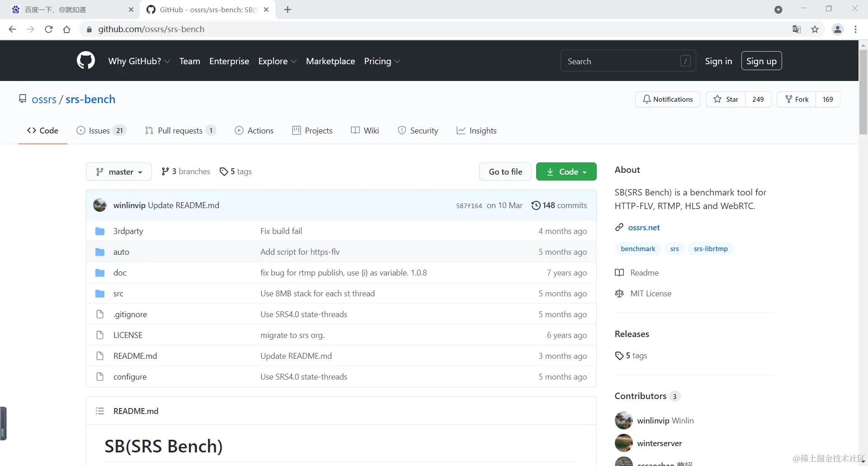Click the Notifications button
The height and width of the screenshot is (466, 868).
(x=667, y=99)
